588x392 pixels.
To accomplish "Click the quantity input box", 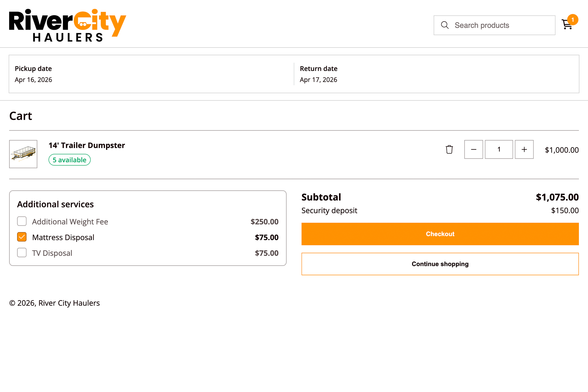I will click(x=499, y=149).
